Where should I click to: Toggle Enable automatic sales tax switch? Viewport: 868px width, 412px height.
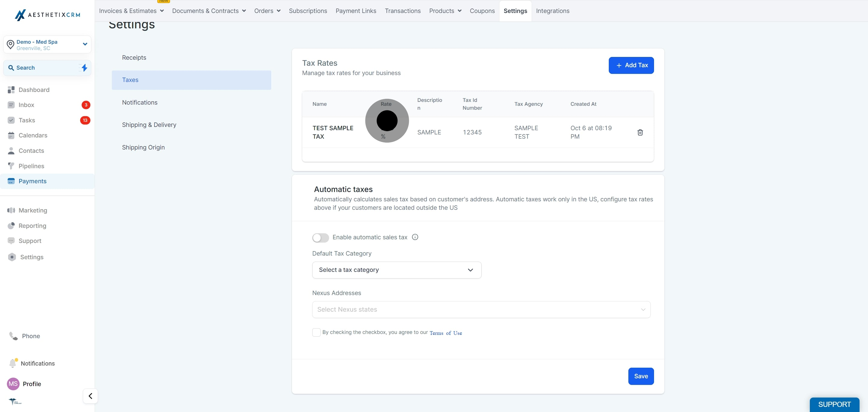pos(320,238)
